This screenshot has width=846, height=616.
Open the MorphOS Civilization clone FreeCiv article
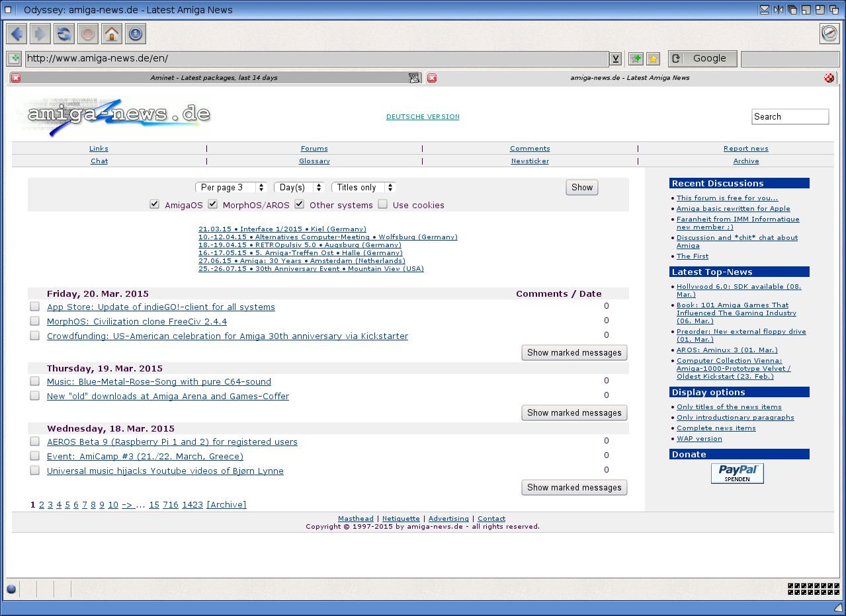point(137,322)
